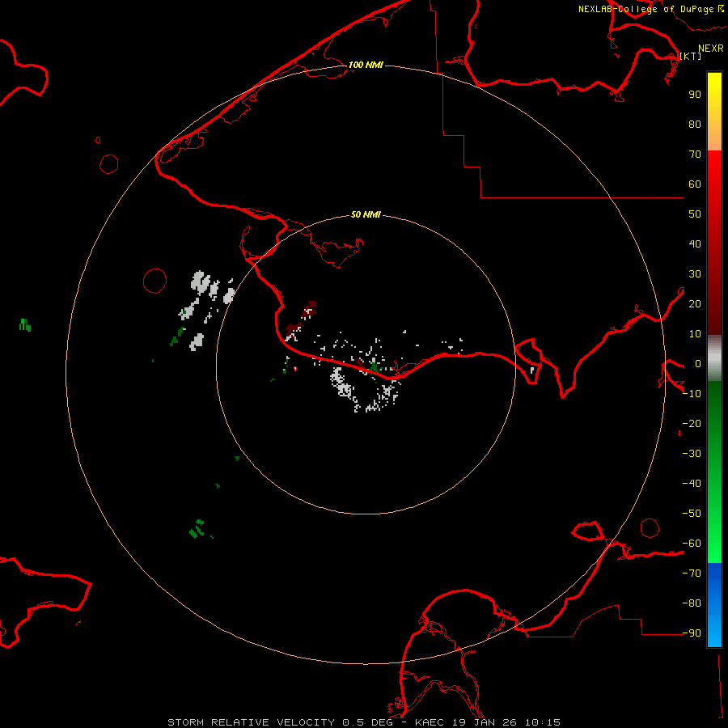Click the "0.5 DEG" elevation angle text

(x=367, y=722)
